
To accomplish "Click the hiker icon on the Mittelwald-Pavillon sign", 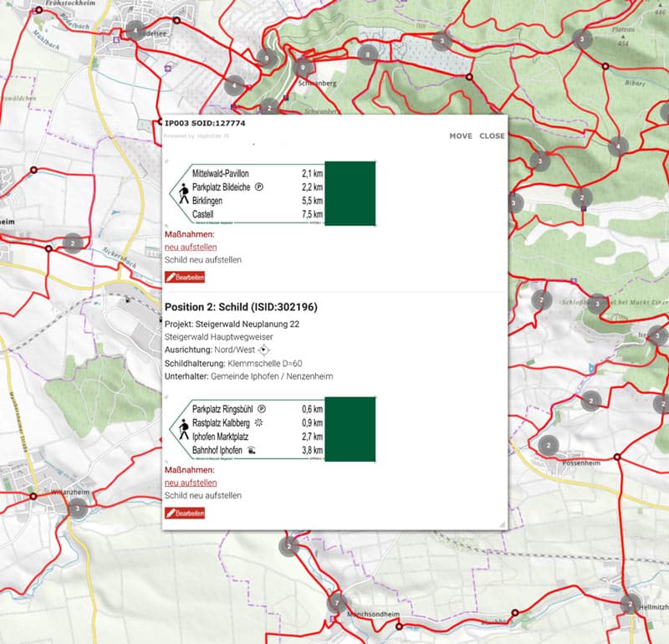I will 182,193.
